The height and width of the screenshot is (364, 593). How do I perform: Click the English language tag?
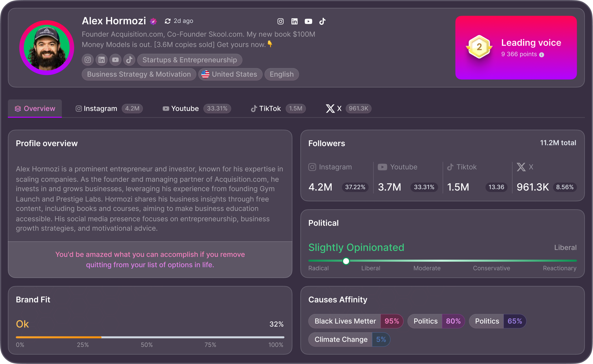[281, 74]
